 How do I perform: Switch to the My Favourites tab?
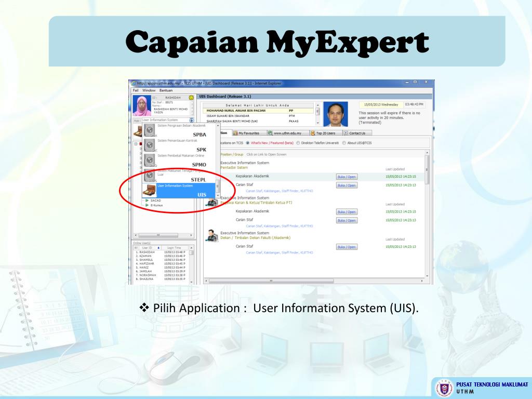point(249,134)
